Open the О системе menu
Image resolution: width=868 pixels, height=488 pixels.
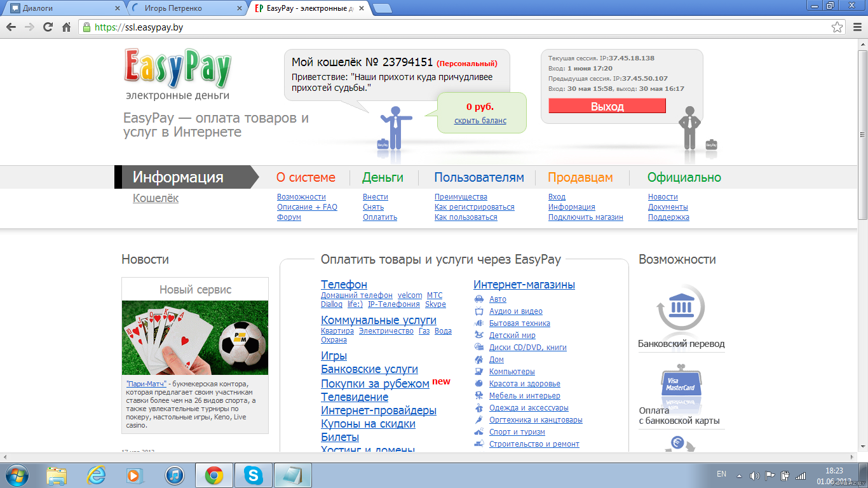pos(306,177)
